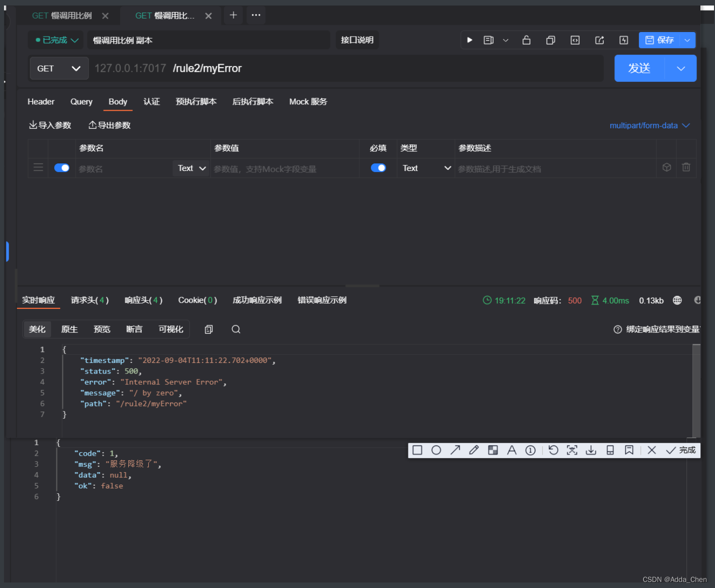The height and width of the screenshot is (588, 715).
Task: Open the 类型 column Text dropdown
Action: pyautogui.click(x=426, y=168)
